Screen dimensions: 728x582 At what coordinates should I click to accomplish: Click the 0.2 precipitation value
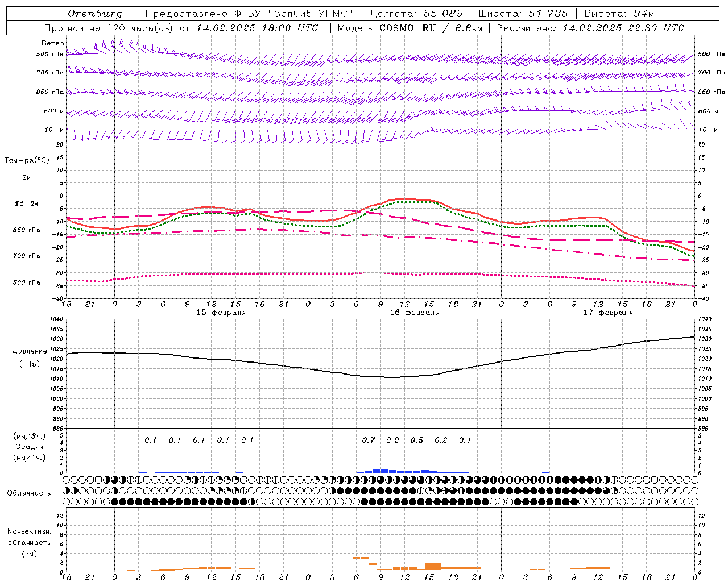(441, 440)
